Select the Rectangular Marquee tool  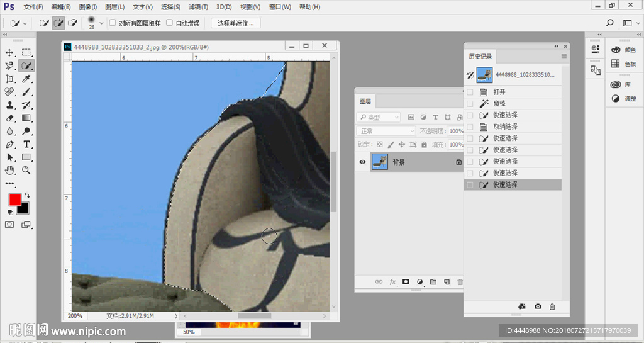point(26,53)
